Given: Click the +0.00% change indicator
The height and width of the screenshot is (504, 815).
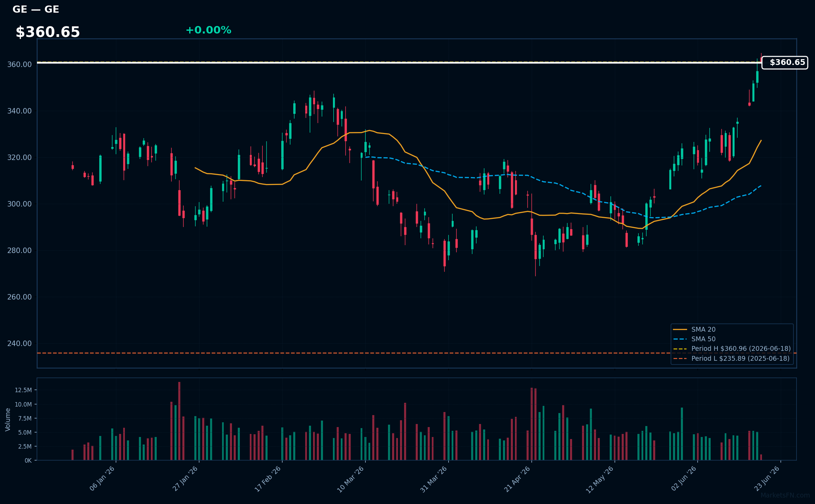Looking at the screenshot, I should 208,30.
